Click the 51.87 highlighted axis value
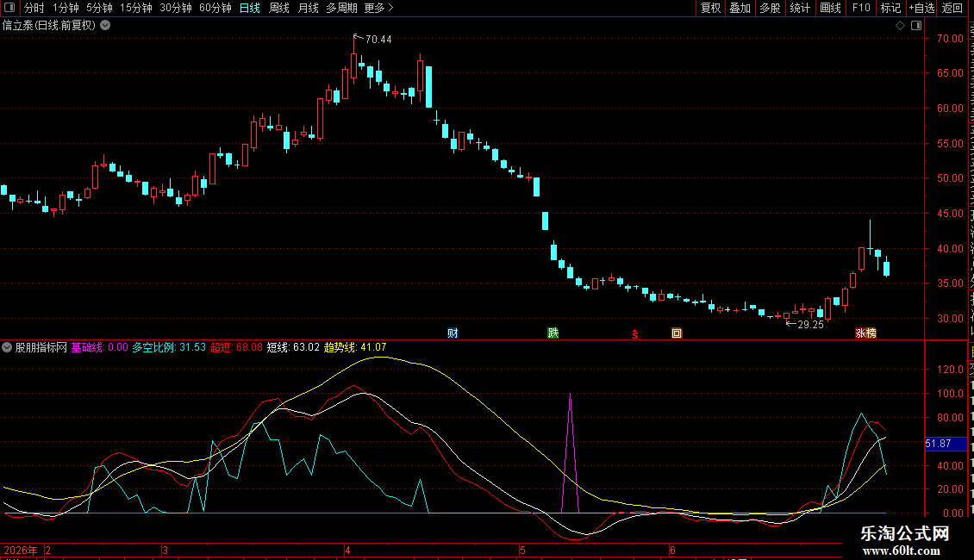974x560 pixels. coord(946,444)
